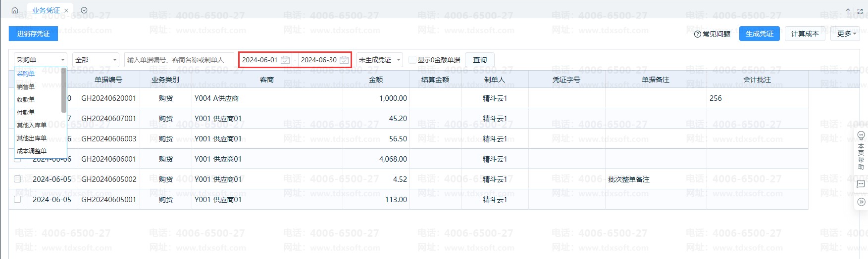Collapse the right sidebar with double-arrow icon
The height and width of the screenshot is (259, 868).
861,202
